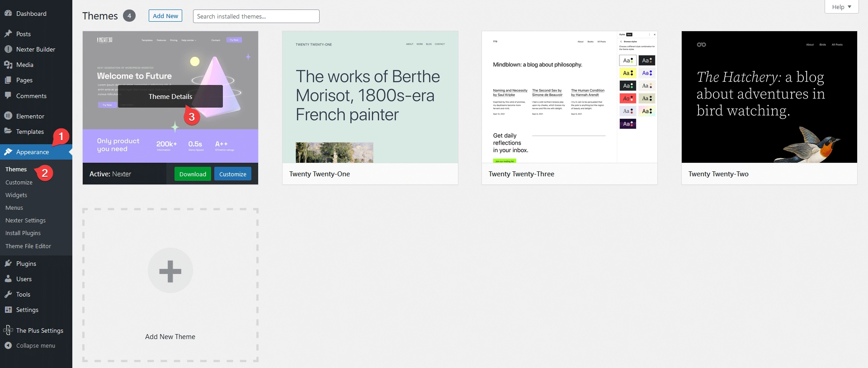Viewport: 868px width, 368px height.
Task: Go to Menus submenu
Action: point(14,208)
